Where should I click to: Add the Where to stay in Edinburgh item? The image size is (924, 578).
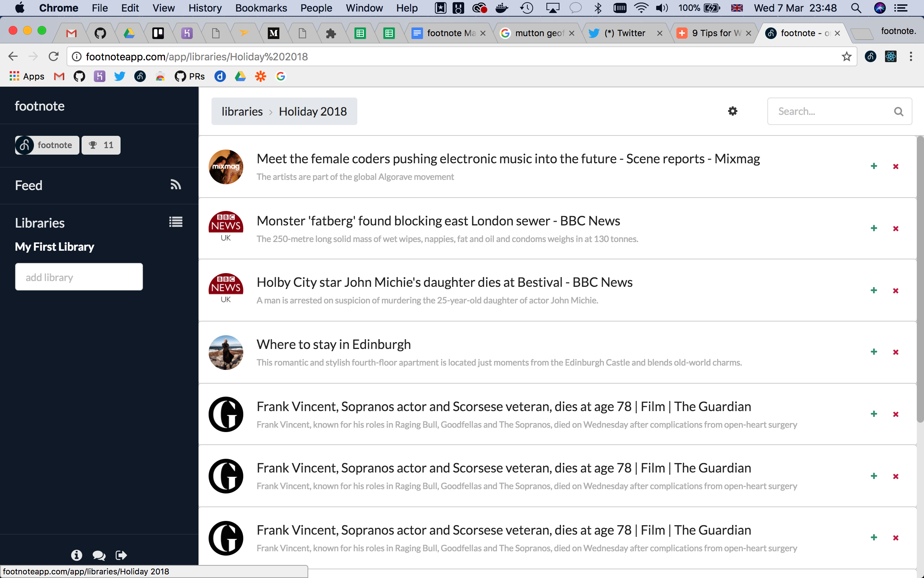pyautogui.click(x=873, y=352)
